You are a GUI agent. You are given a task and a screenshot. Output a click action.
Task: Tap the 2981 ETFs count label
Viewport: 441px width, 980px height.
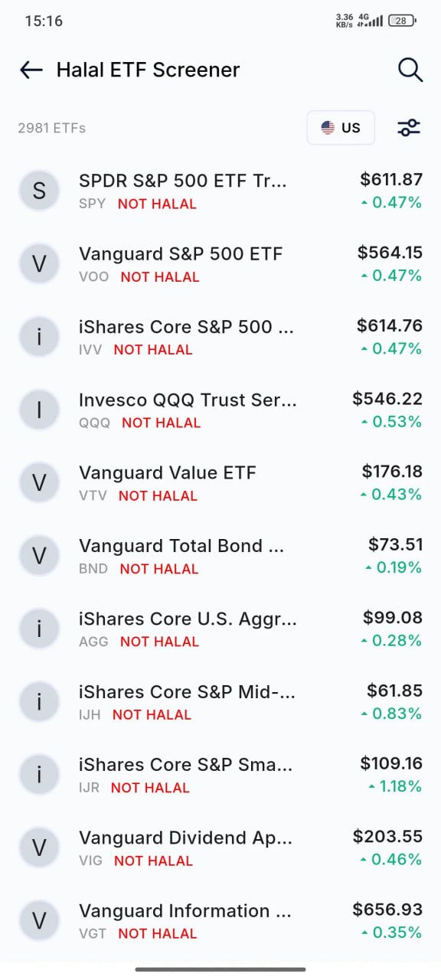pos(52,128)
